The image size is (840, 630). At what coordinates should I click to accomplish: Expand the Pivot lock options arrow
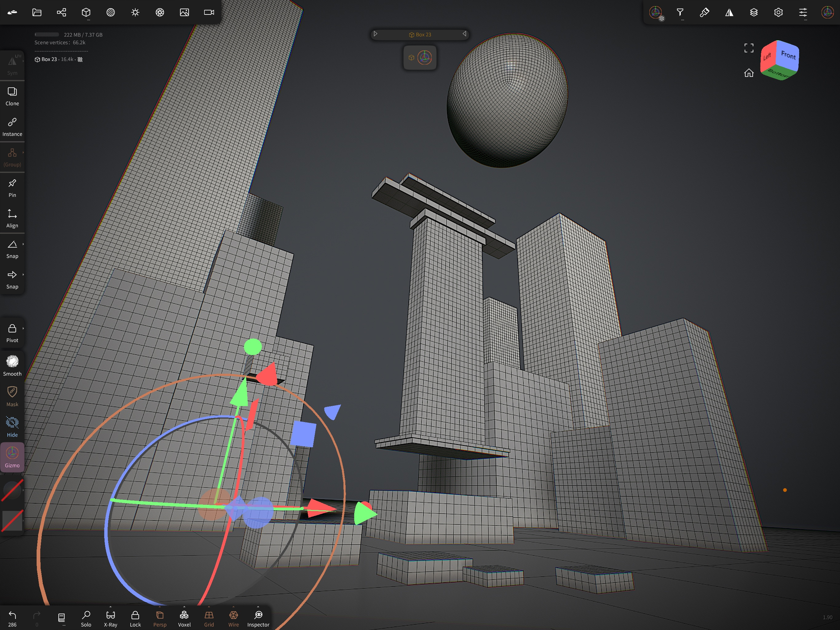pos(23,328)
